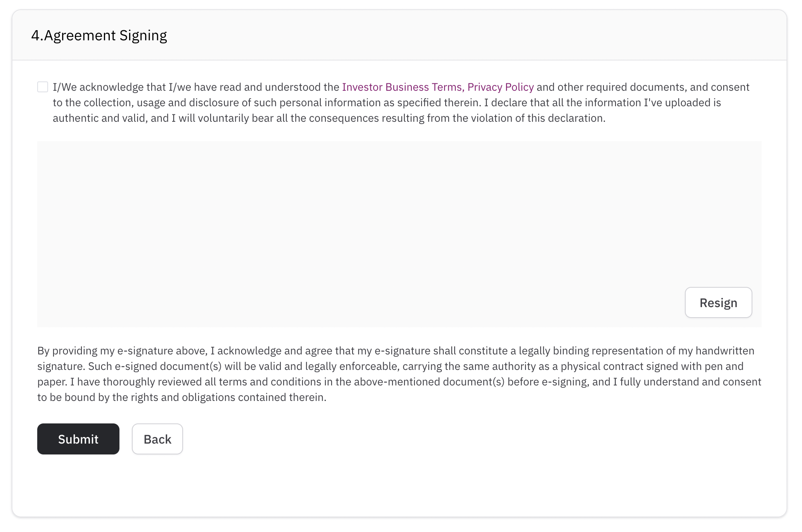Redo signature with the Resign button
Viewport: 802px width, 532px height.
pos(718,302)
